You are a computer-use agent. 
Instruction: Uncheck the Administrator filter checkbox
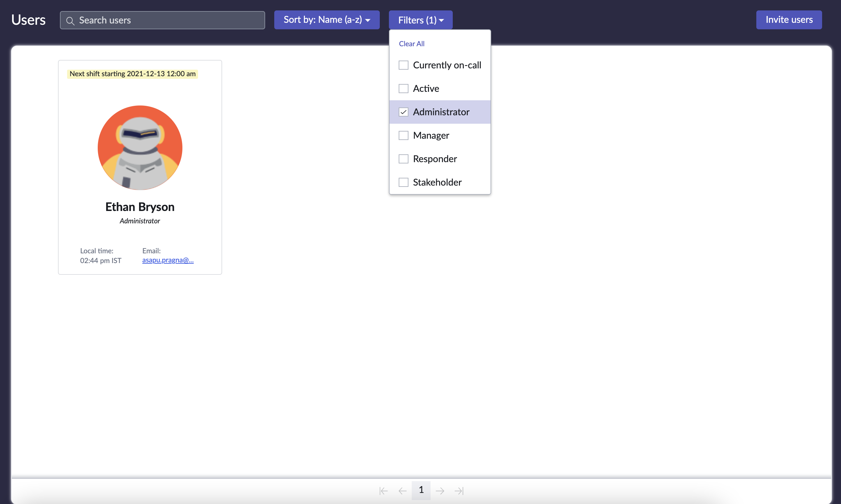pos(403,112)
